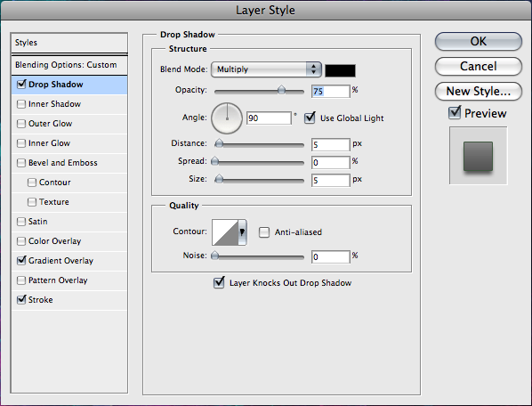Screen dimensions: 532x406
Task: Open the shadow color swatch
Action: point(341,70)
